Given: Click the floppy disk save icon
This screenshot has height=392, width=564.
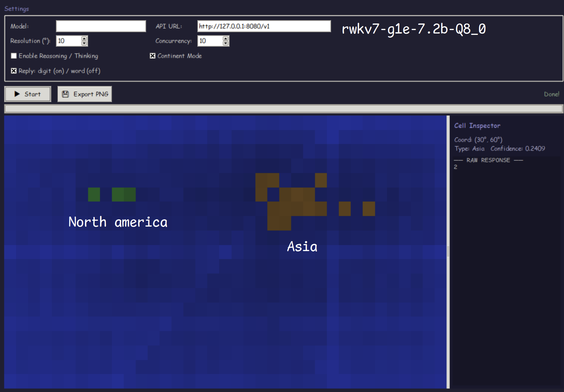Looking at the screenshot, I should [65, 94].
